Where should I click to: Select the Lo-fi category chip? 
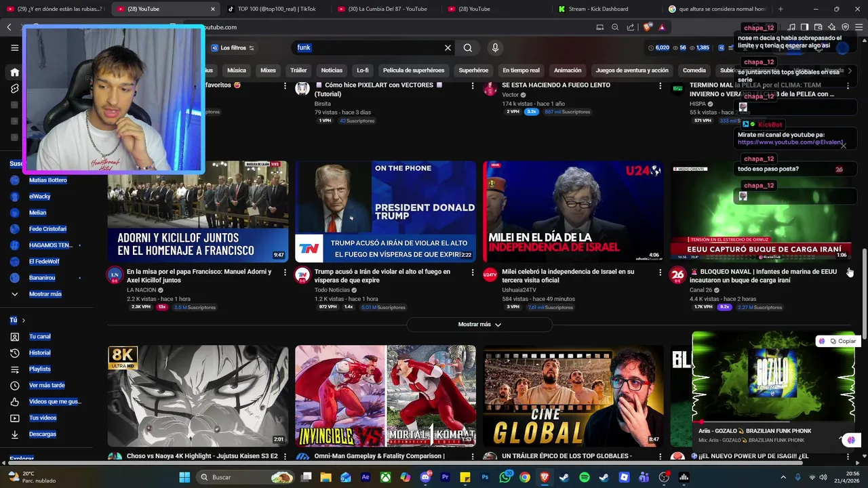[x=363, y=70]
